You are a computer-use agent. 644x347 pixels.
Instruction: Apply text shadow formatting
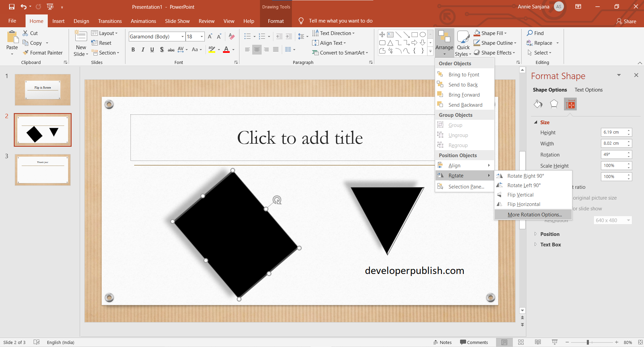162,49
